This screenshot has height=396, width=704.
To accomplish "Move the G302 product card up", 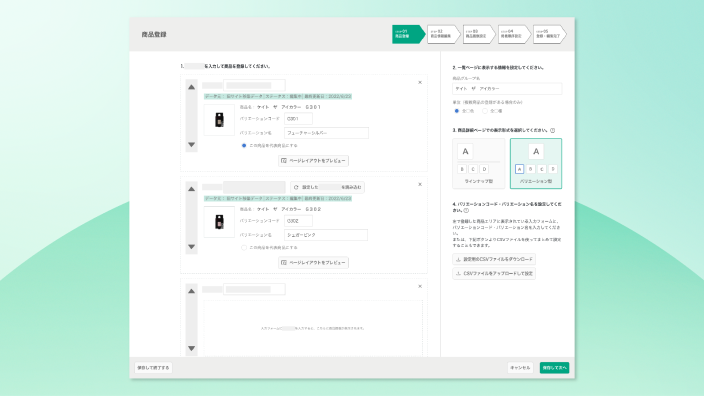I will (x=192, y=189).
